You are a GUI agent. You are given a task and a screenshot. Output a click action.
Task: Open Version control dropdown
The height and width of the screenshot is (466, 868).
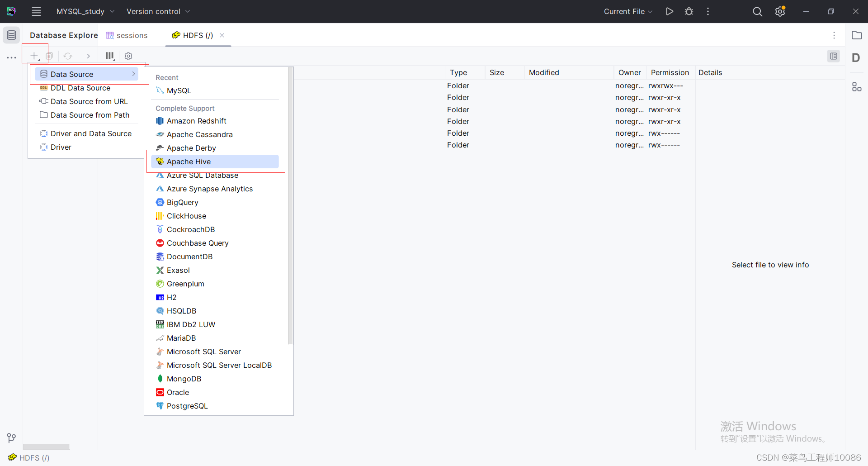(x=158, y=11)
